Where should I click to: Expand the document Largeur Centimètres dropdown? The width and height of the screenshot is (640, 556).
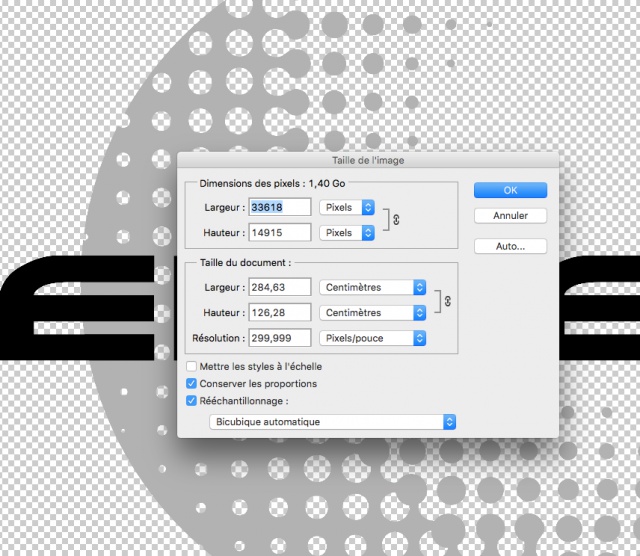[x=373, y=287]
